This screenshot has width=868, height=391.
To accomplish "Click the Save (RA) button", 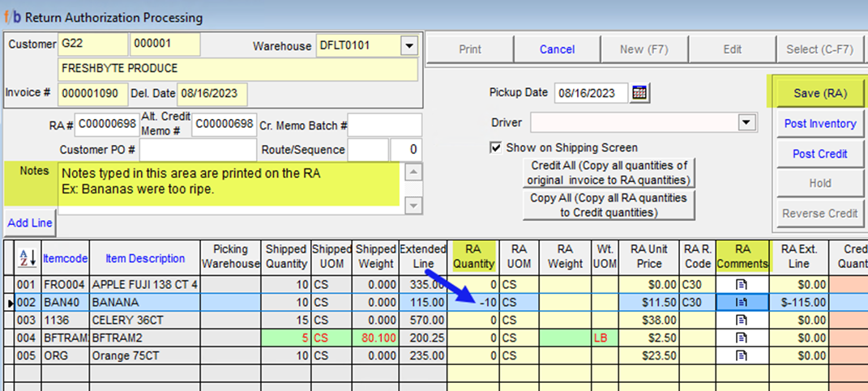I will pyautogui.click(x=819, y=93).
